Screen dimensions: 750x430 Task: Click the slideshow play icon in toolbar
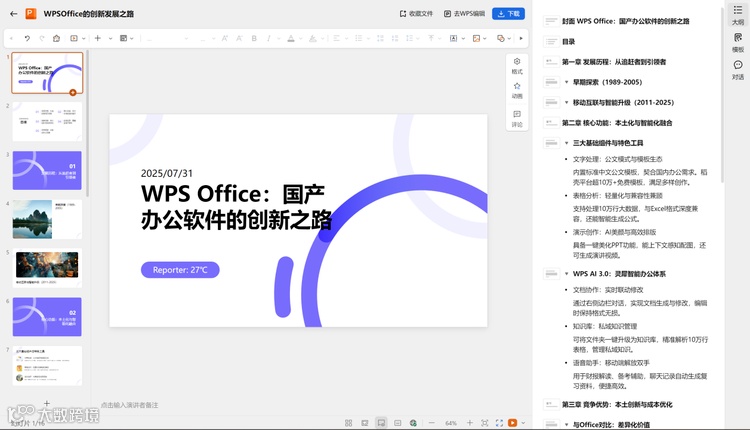point(74,38)
